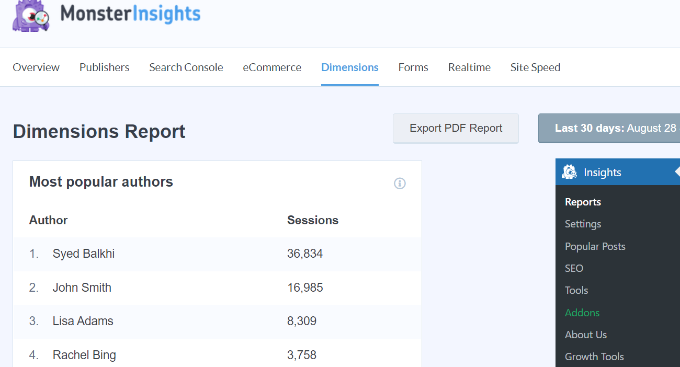Go to the eCommerce tab

click(272, 67)
